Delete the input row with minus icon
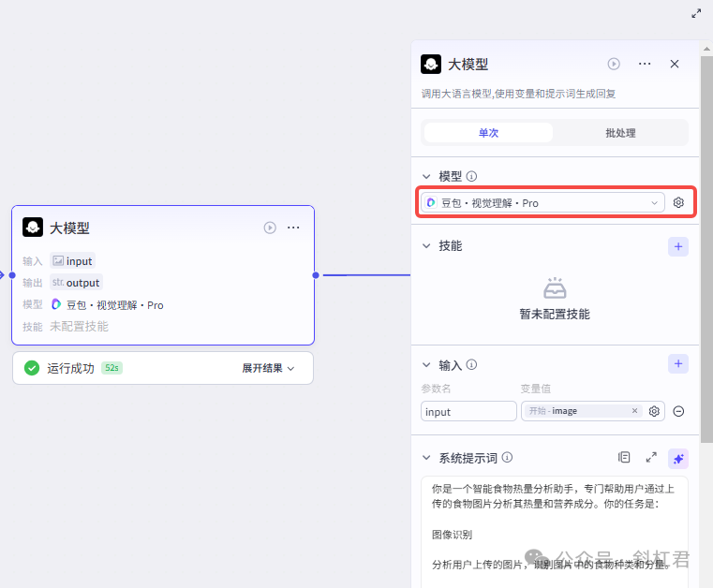This screenshot has width=713, height=588. pyautogui.click(x=678, y=411)
